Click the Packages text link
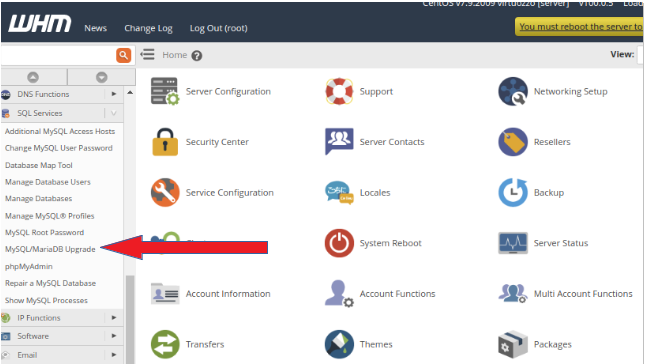645x364 pixels. (553, 344)
